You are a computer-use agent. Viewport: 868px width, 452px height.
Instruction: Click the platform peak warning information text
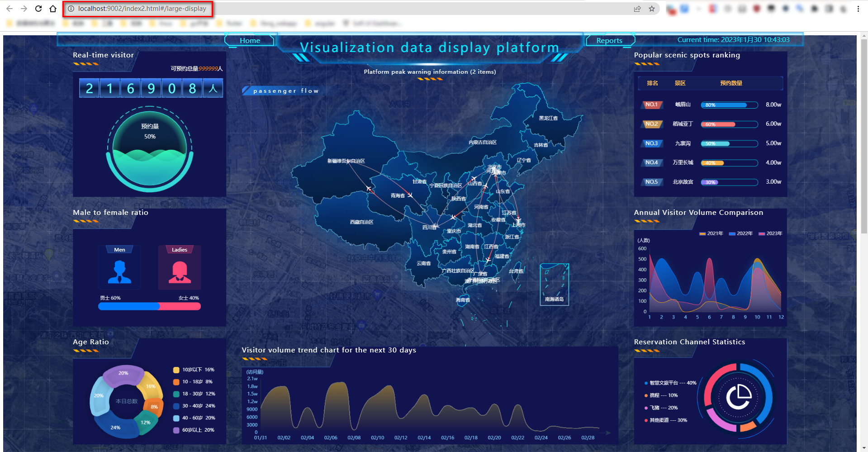click(430, 71)
